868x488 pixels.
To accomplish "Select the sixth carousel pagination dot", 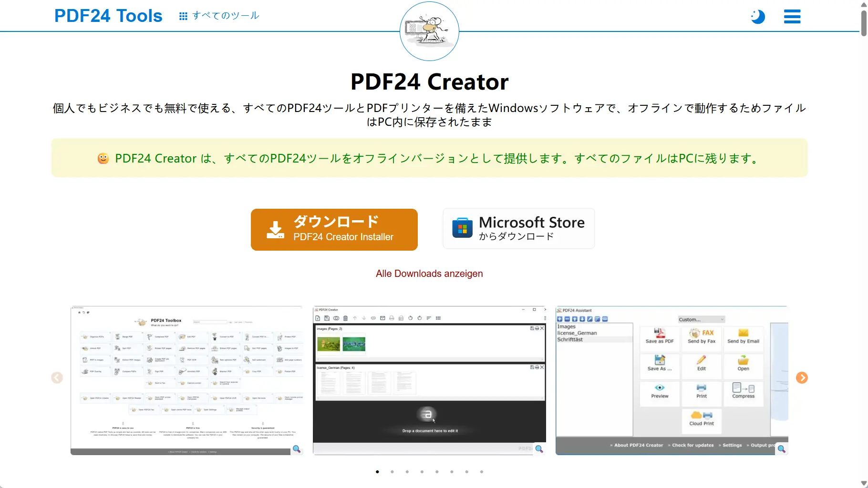I will click(452, 472).
